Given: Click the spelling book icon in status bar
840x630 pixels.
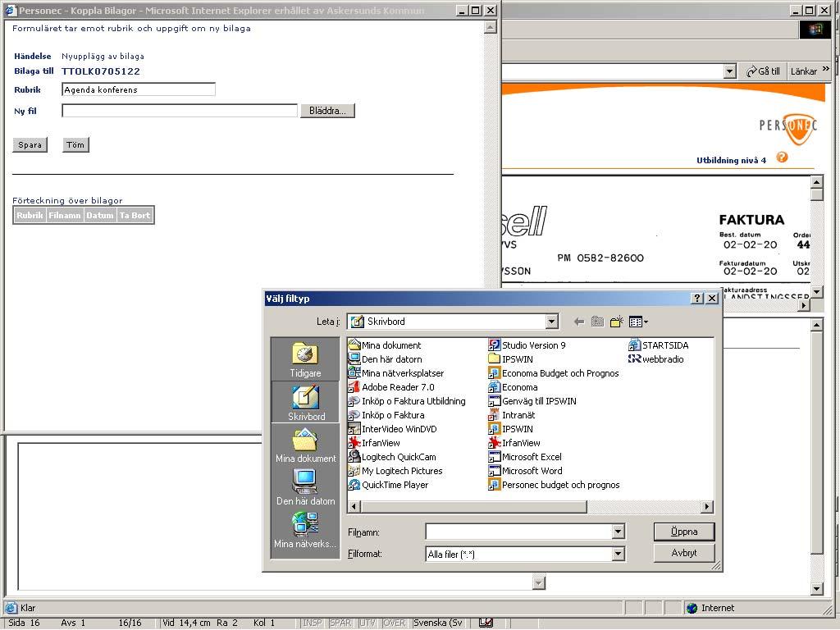Looking at the screenshot, I should tap(486, 623).
